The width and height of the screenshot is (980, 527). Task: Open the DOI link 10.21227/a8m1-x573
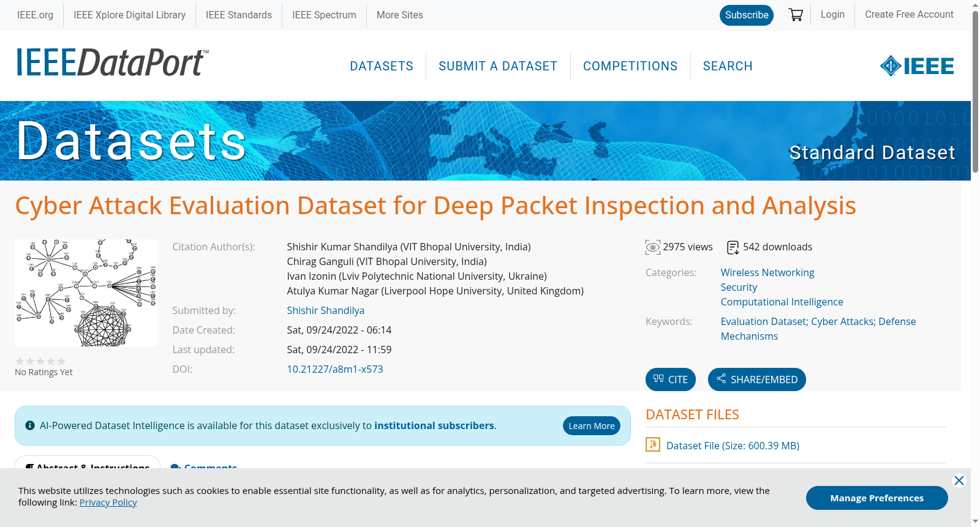(x=335, y=370)
